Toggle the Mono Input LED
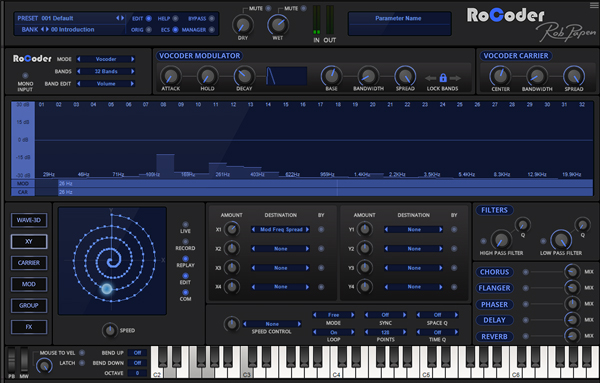Image resolution: width=600 pixels, height=383 pixels. click(25, 76)
